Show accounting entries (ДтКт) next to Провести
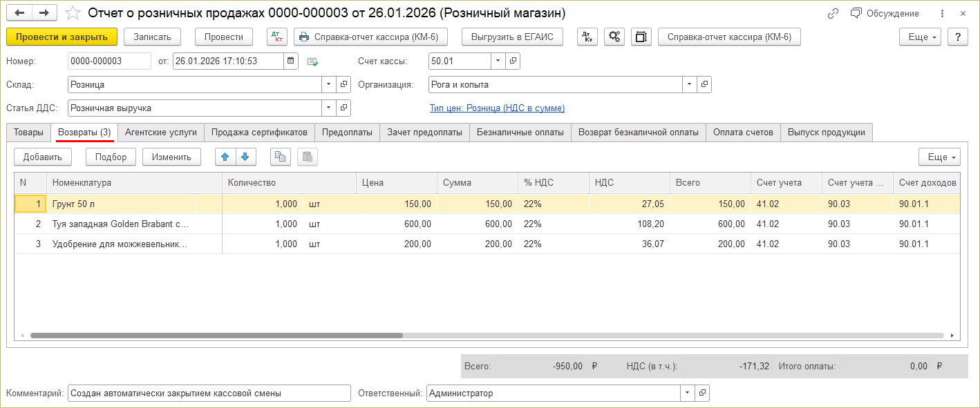980x408 pixels. click(276, 37)
